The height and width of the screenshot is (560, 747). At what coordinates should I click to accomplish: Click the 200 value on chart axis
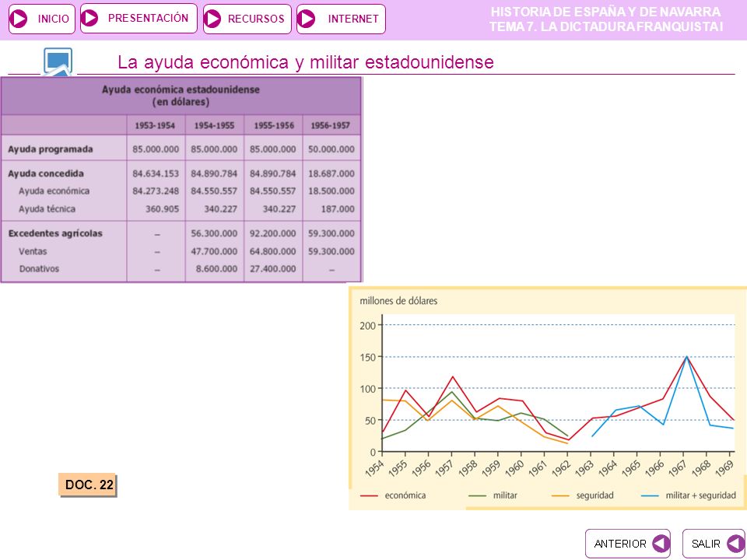tap(368, 326)
